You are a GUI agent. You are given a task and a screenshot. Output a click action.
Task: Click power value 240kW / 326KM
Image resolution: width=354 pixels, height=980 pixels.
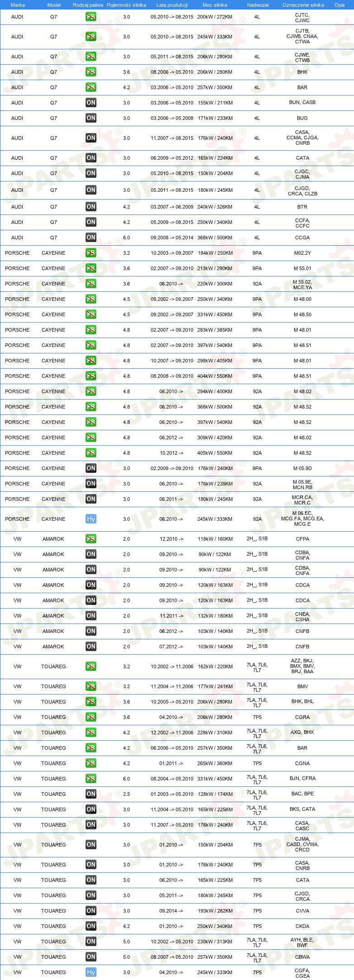215,207
